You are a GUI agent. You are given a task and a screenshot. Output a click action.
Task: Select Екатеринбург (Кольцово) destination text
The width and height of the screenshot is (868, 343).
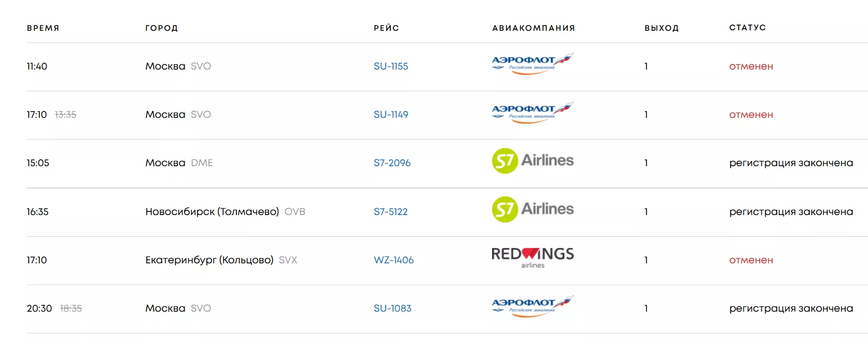[x=209, y=260]
